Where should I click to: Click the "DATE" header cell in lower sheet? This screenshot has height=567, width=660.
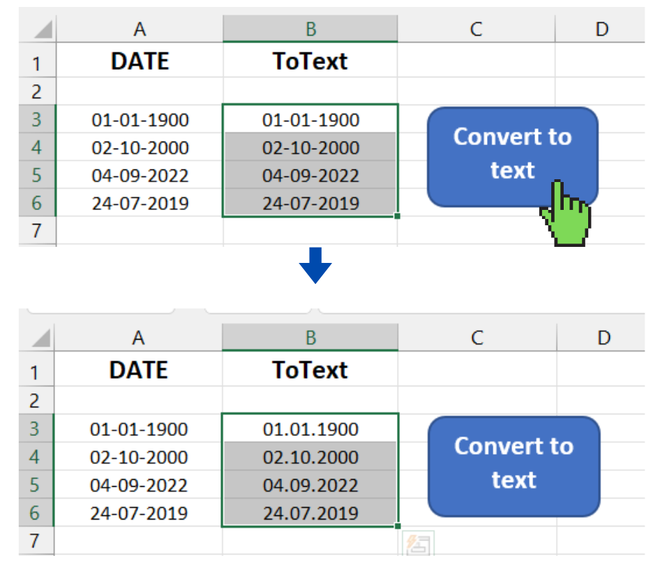point(139,371)
